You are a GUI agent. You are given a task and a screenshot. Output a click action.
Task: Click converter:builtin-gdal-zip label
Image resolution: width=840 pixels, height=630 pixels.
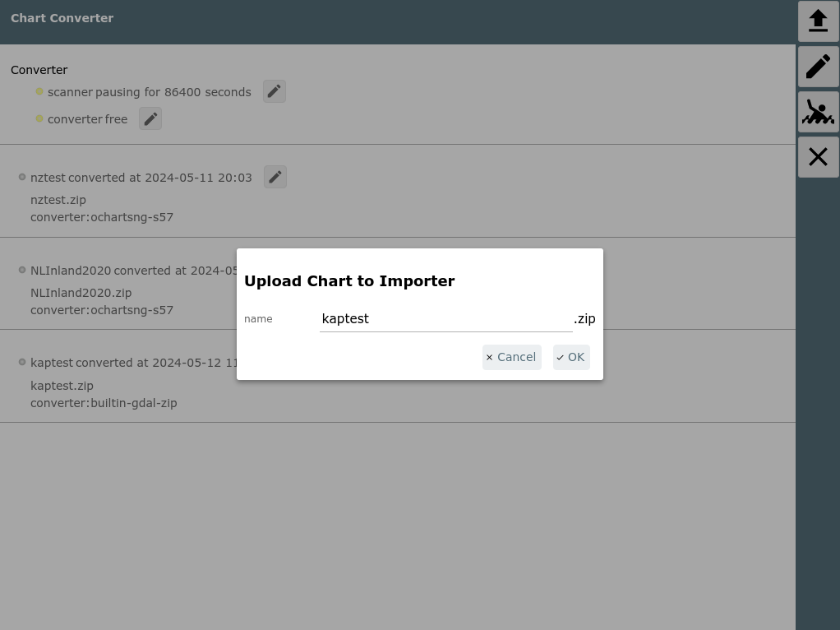coord(104,403)
